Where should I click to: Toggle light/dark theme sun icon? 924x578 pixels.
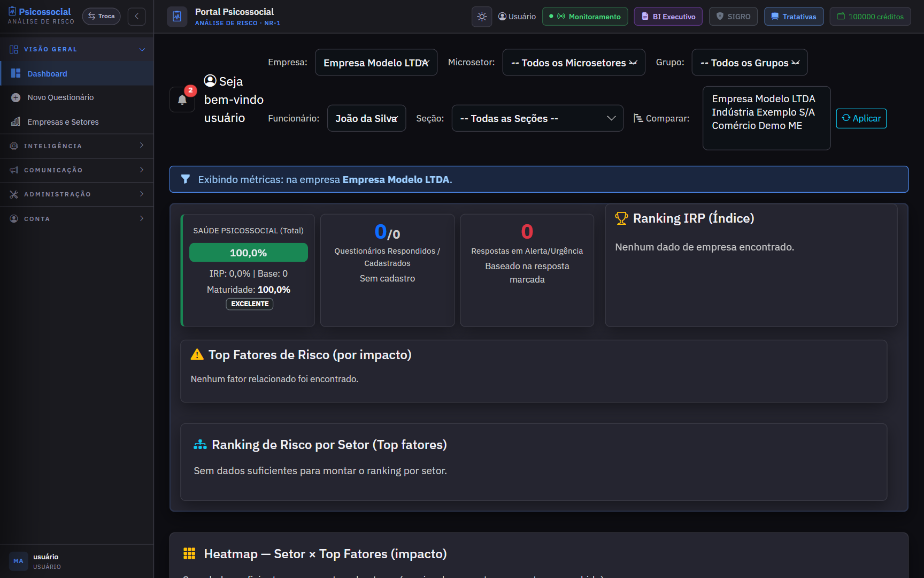pos(482,17)
